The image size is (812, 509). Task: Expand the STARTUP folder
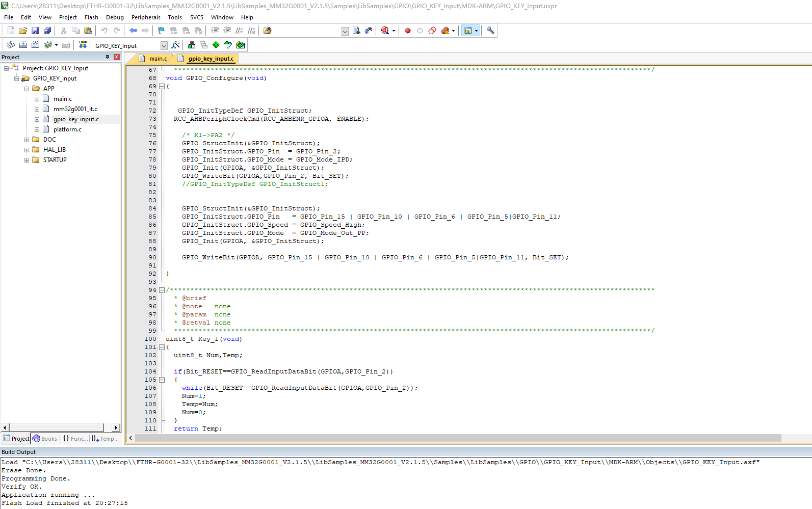click(27, 160)
